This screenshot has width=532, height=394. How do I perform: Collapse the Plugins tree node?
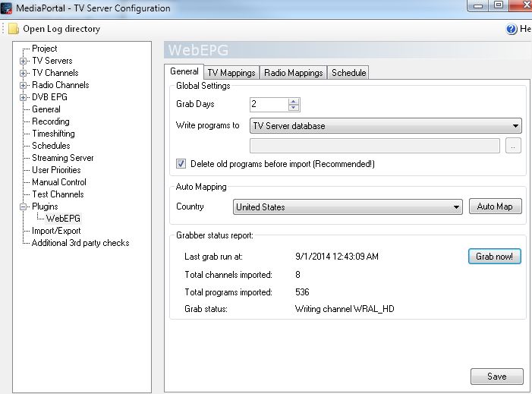[24, 206]
